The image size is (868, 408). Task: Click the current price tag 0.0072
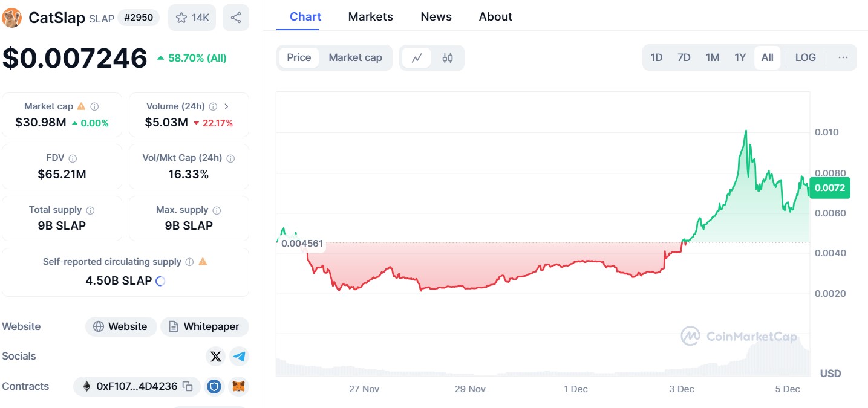click(x=830, y=188)
